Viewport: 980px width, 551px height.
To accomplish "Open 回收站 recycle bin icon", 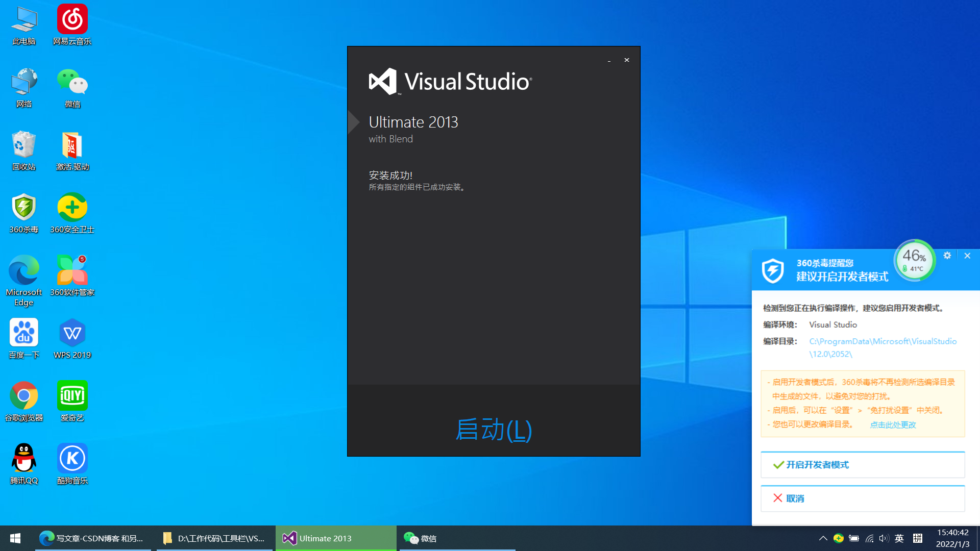I will point(24,151).
